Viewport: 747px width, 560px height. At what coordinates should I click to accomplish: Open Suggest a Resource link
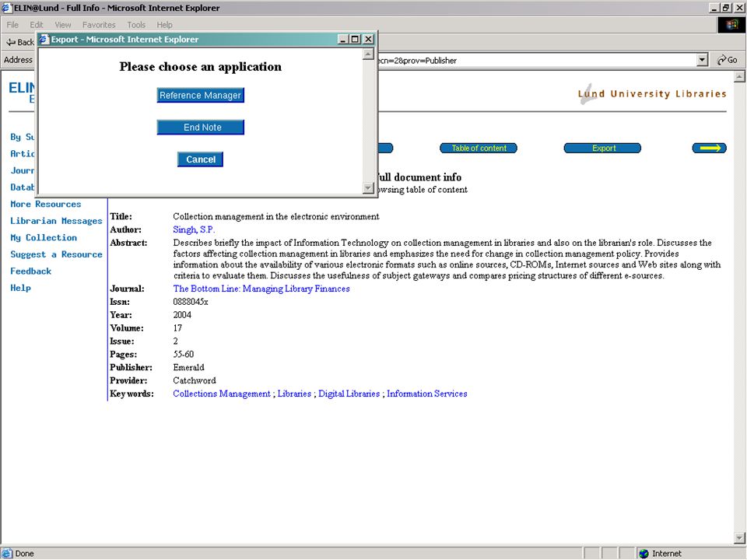56,254
